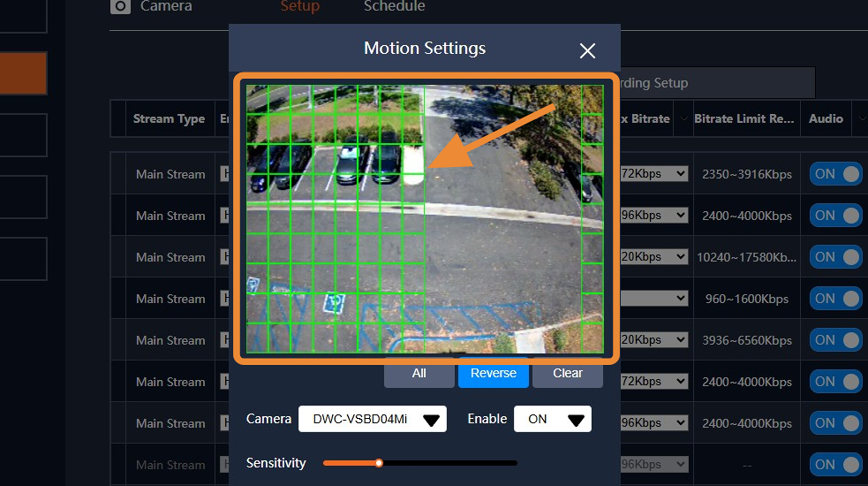
Task: Click the 10240~17580Kb... value
Action: pos(746,257)
